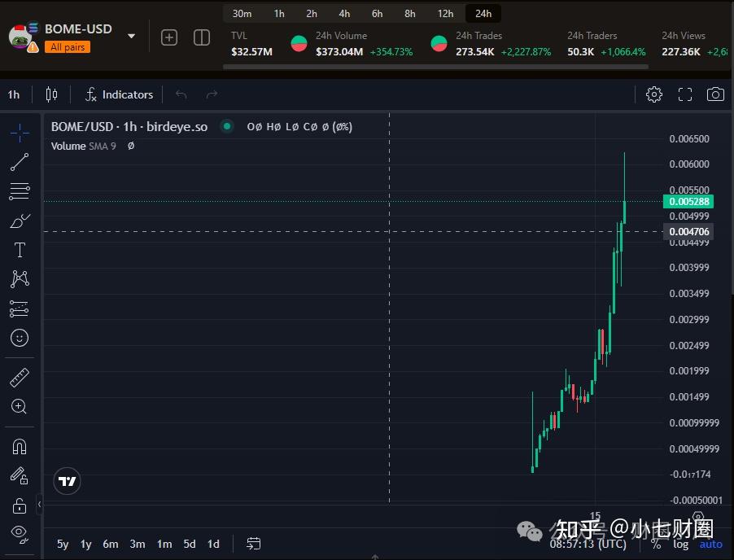The height and width of the screenshot is (560, 734).
Task: Enter fullscreen chart mode
Action: pos(685,94)
